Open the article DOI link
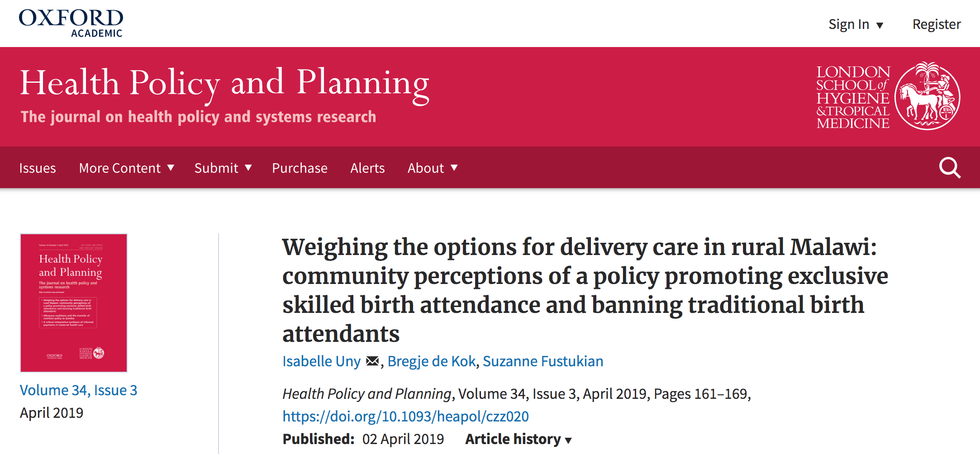This screenshot has height=454, width=980. pyautogui.click(x=405, y=416)
